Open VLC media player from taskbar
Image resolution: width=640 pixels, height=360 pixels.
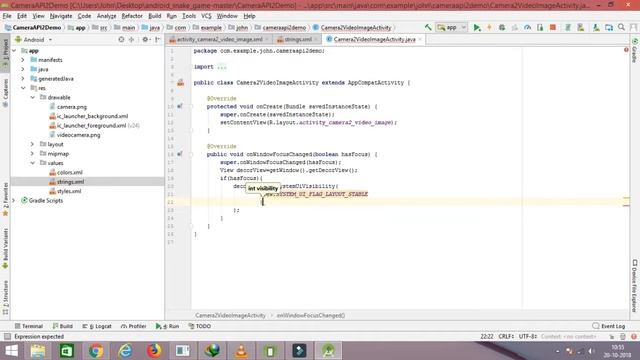click(x=241, y=351)
